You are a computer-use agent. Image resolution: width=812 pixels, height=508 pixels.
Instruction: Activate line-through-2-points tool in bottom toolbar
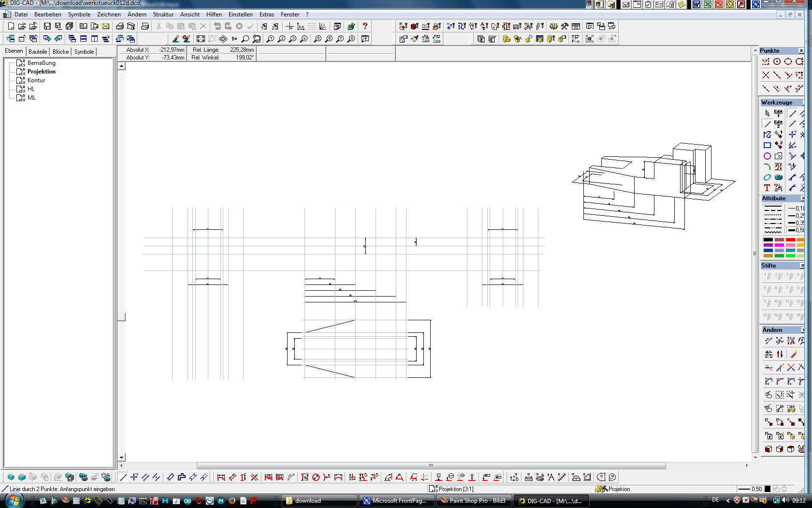pyautogui.click(x=123, y=477)
